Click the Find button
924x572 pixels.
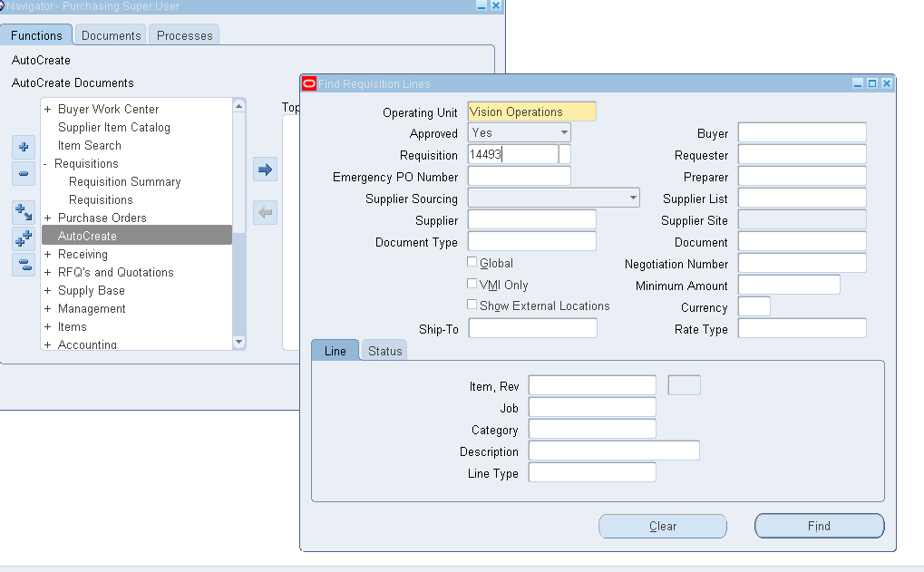tap(818, 526)
